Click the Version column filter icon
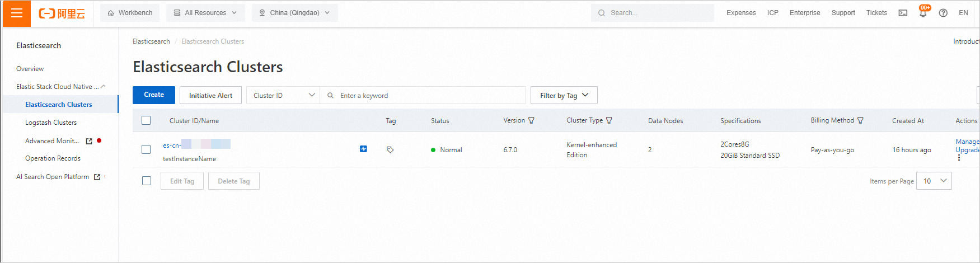Viewport: 980px width, 263px height. (531, 120)
